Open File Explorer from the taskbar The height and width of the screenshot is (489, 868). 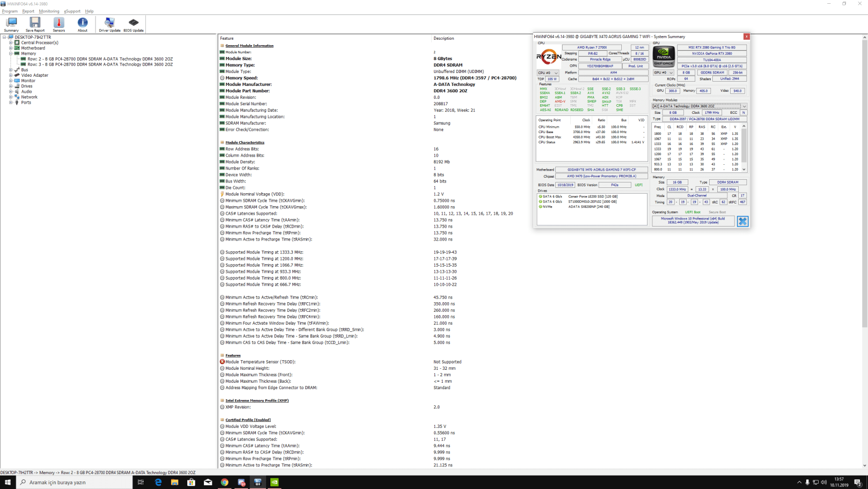[x=175, y=482]
